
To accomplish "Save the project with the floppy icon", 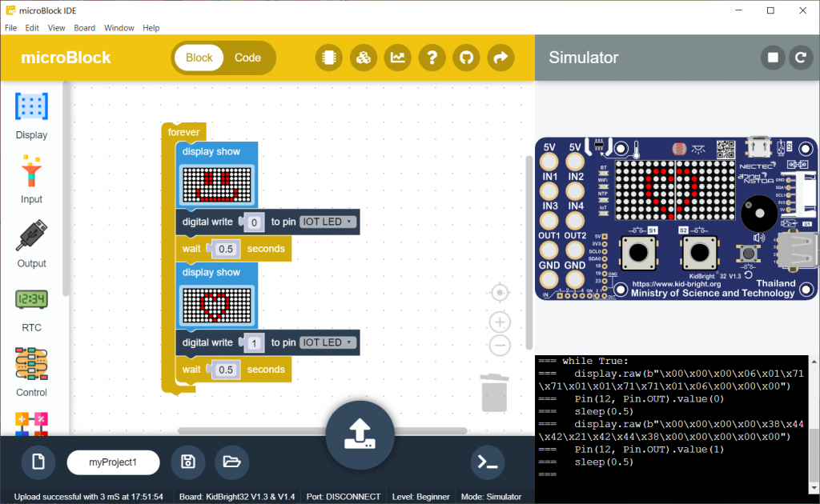I will click(188, 462).
